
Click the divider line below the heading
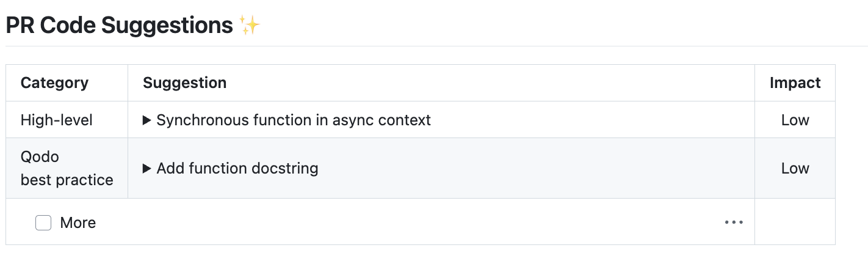[x=436, y=46]
